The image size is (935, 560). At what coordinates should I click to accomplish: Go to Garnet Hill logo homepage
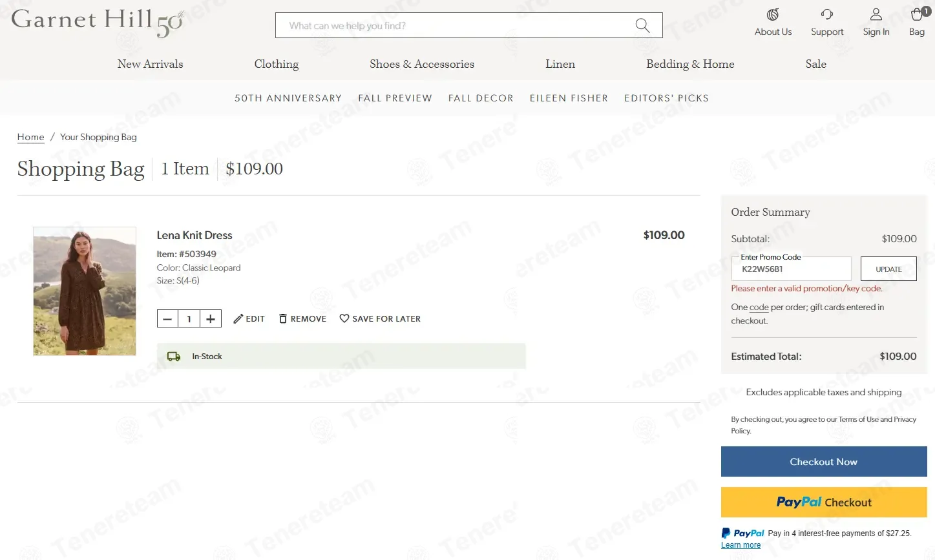pyautogui.click(x=98, y=22)
